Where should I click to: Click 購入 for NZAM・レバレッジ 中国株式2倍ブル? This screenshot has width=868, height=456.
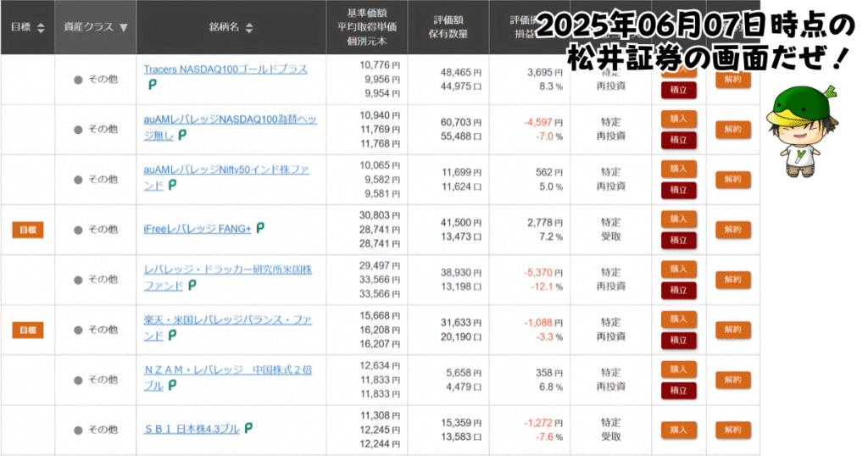pyautogui.click(x=679, y=369)
